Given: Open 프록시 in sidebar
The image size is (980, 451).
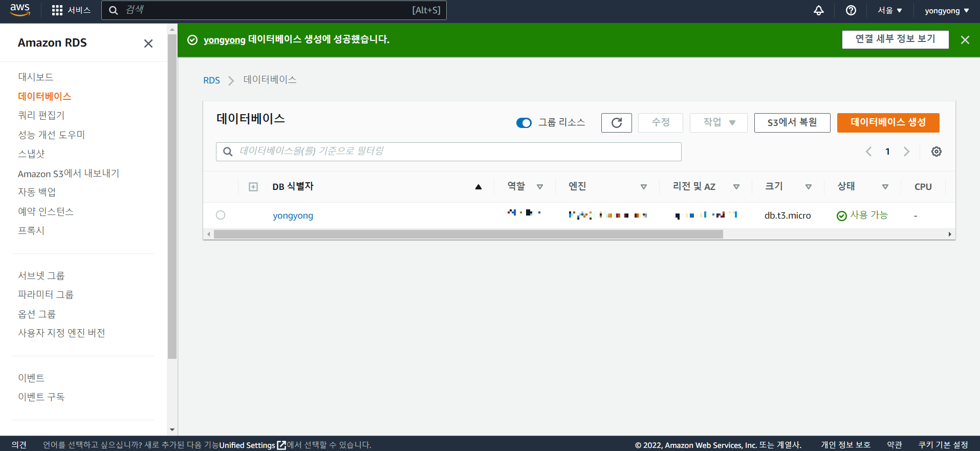Looking at the screenshot, I should [31, 230].
